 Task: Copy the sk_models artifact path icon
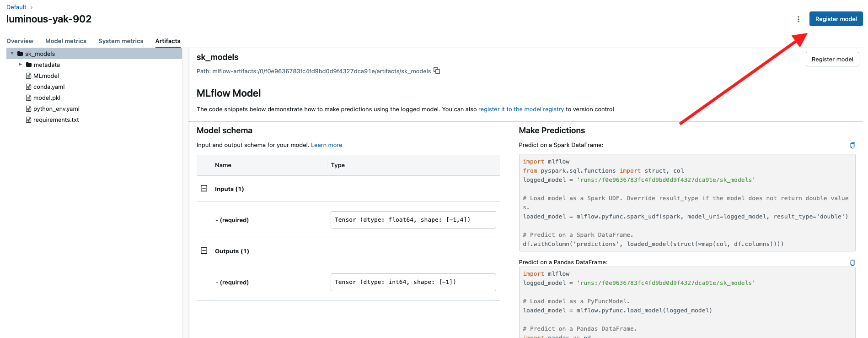(x=437, y=71)
